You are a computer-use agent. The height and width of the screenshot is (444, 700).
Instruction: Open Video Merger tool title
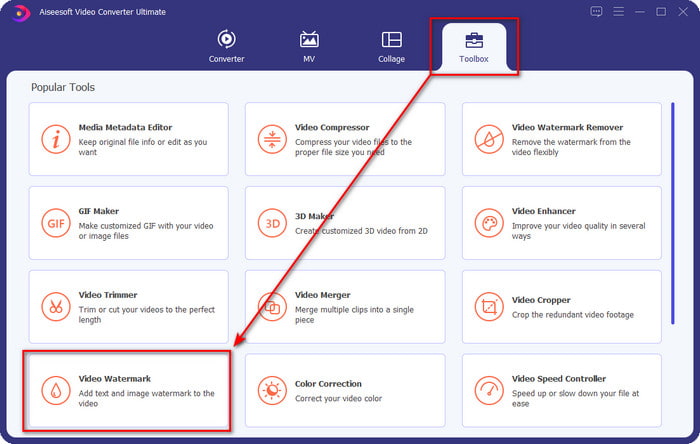click(x=322, y=295)
